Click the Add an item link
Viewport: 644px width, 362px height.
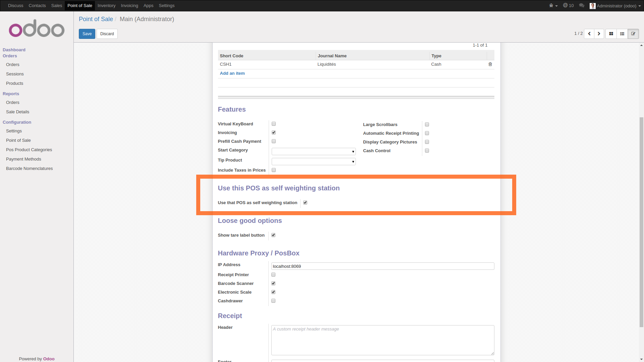point(232,73)
